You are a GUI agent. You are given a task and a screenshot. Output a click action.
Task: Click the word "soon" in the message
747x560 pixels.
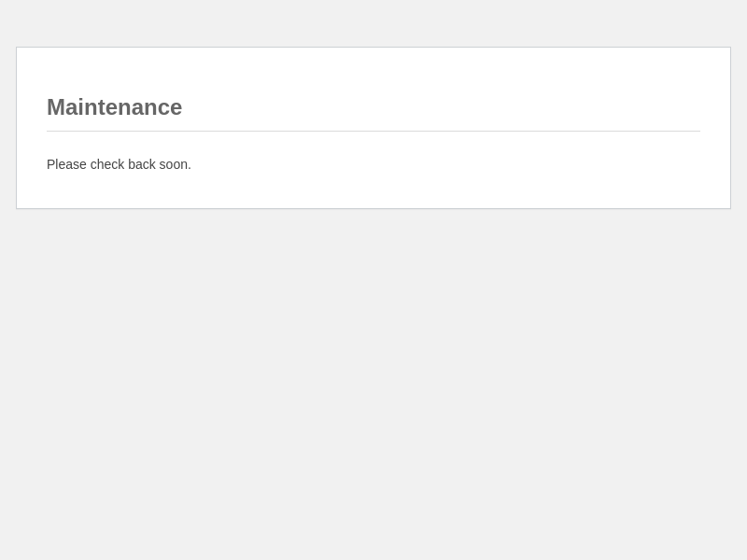(174, 164)
